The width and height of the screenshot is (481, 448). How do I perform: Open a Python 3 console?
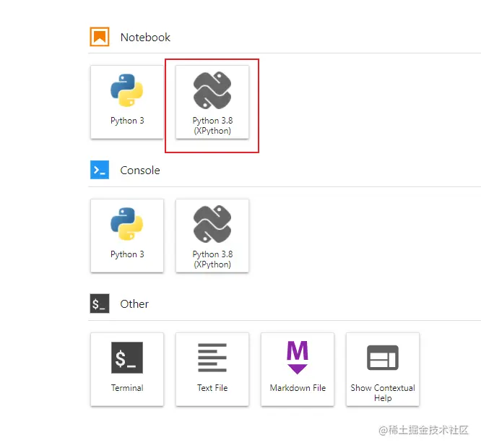click(x=127, y=236)
